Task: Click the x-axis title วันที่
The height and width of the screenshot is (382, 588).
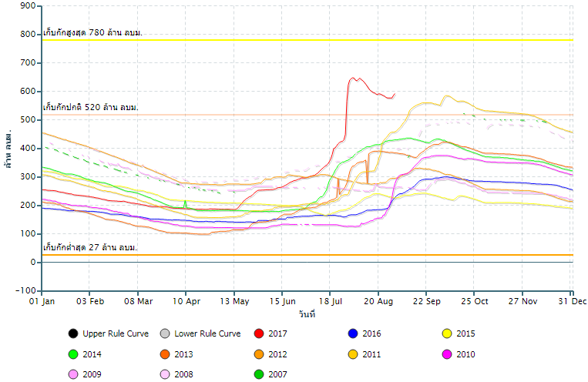Action: (x=307, y=314)
